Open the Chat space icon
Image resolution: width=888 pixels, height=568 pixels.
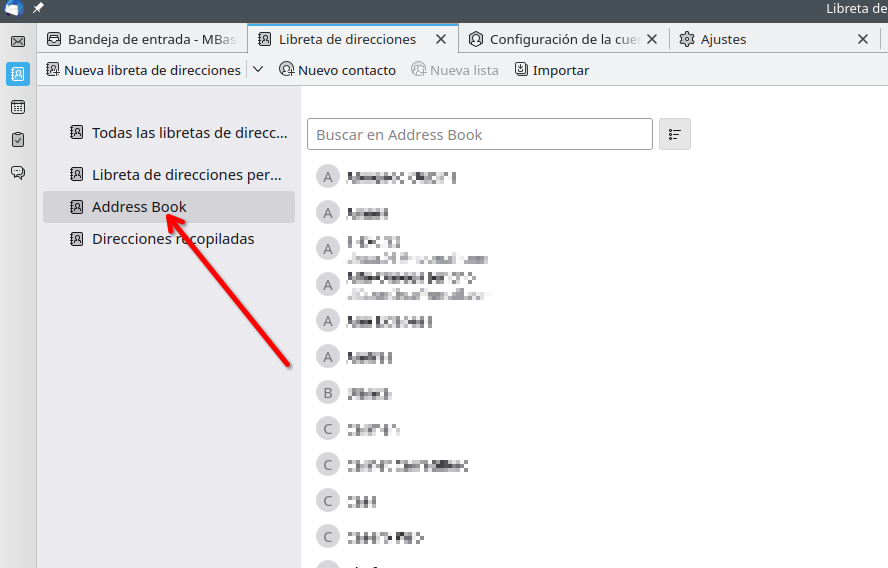point(18,172)
